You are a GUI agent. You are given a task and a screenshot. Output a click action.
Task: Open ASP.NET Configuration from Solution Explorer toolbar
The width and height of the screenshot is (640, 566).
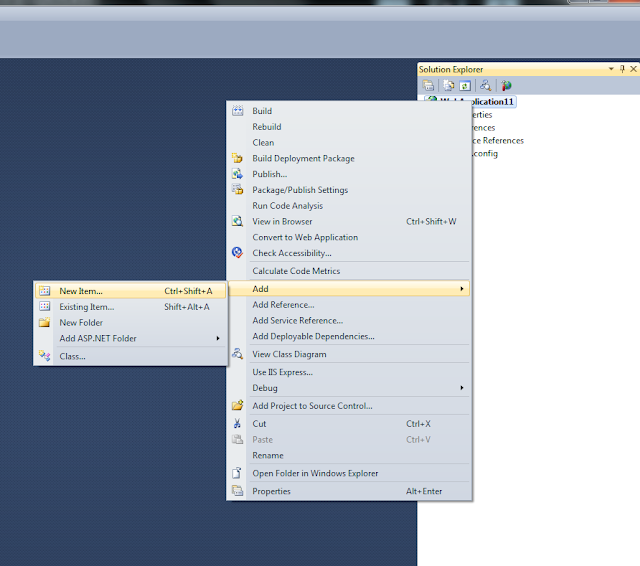tap(506, 86)
